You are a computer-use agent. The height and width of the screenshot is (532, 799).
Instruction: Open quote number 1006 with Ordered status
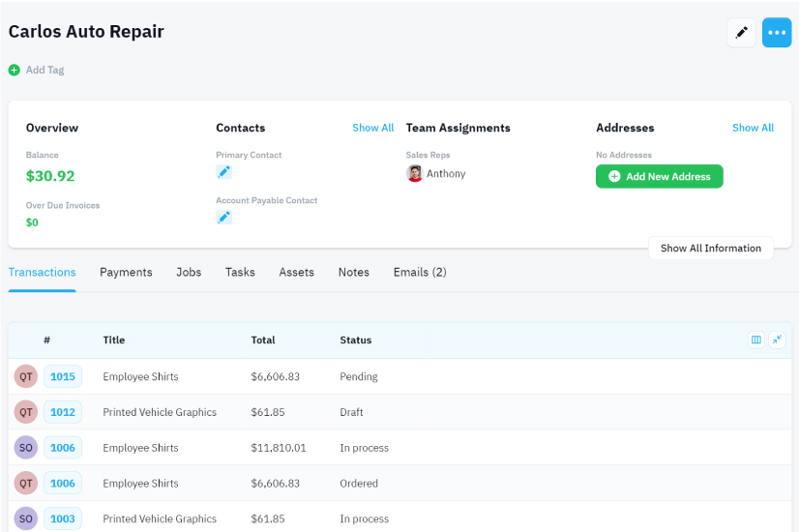click(63, 483)
